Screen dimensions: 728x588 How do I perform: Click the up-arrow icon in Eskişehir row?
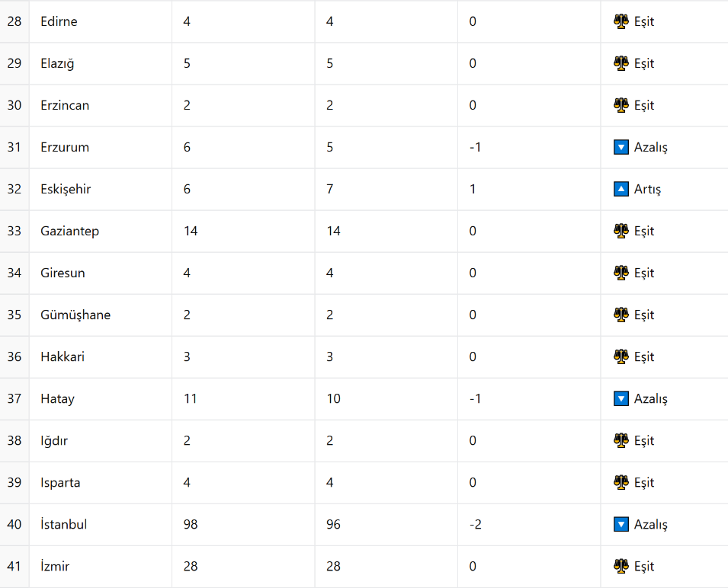tap(621, 189)
